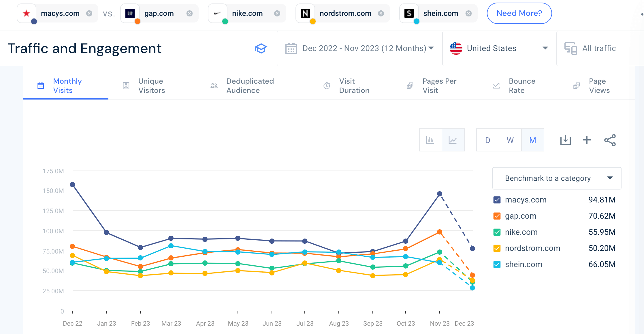644x334 pixels.
Task: Click the Traffic and Engagement heading
Action: (x=84, y=48)
